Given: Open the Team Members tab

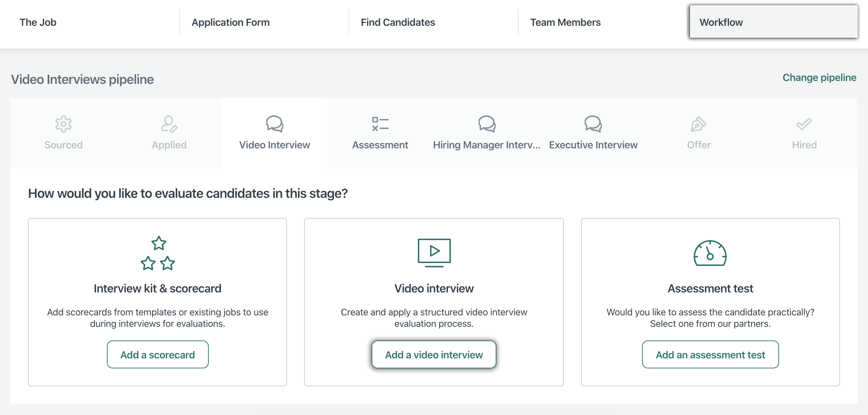Looking at the screenshot, I should [565, 22].
